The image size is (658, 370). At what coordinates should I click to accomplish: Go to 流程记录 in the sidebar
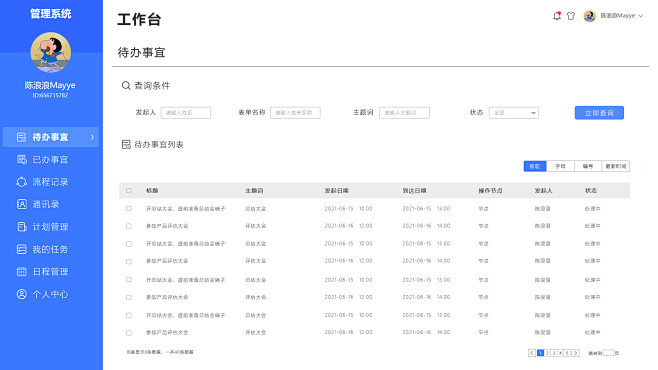click(x=50, y=182)
